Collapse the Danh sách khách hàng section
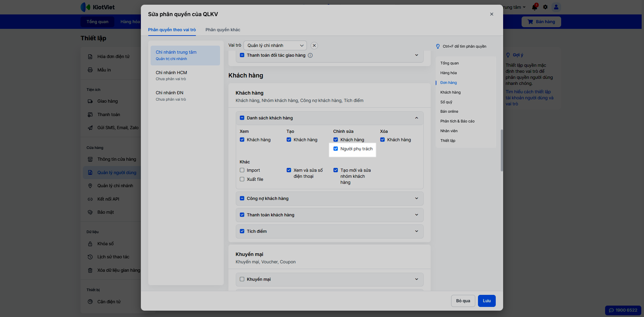 point(417,118)
